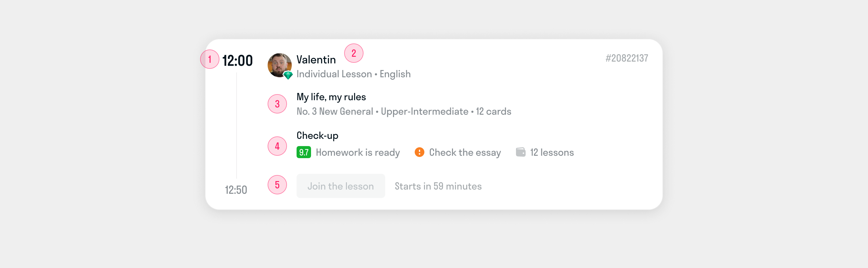Click lesson ID #20822137
Image resolution: width=868 pixels, height=268 pixels.
pos(626,58)
